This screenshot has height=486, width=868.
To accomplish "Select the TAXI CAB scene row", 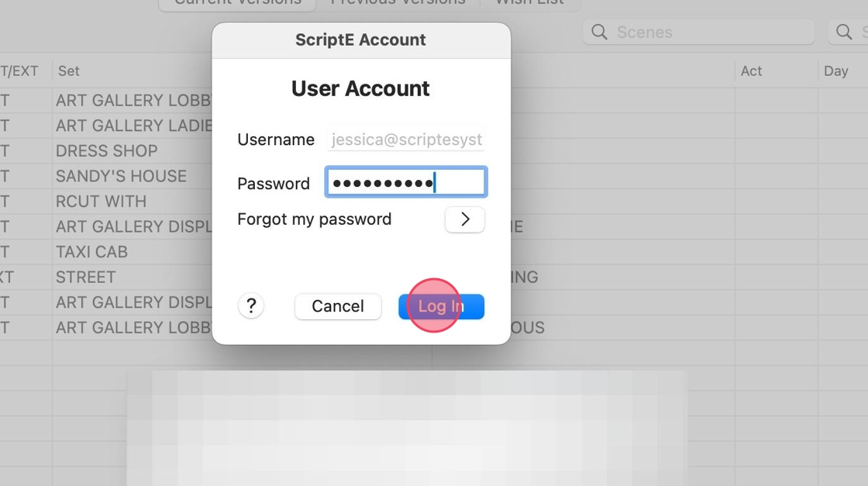I will (92, 252).
